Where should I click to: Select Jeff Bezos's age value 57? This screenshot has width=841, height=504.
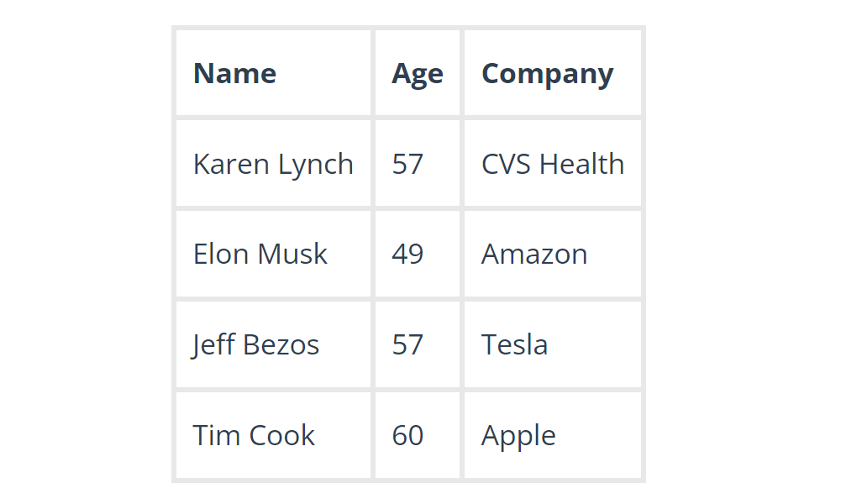pos(407,345)
